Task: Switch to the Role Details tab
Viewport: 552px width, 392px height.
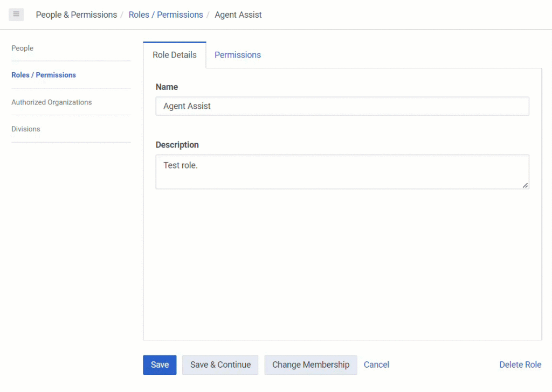Action: [x=174, y=55]
